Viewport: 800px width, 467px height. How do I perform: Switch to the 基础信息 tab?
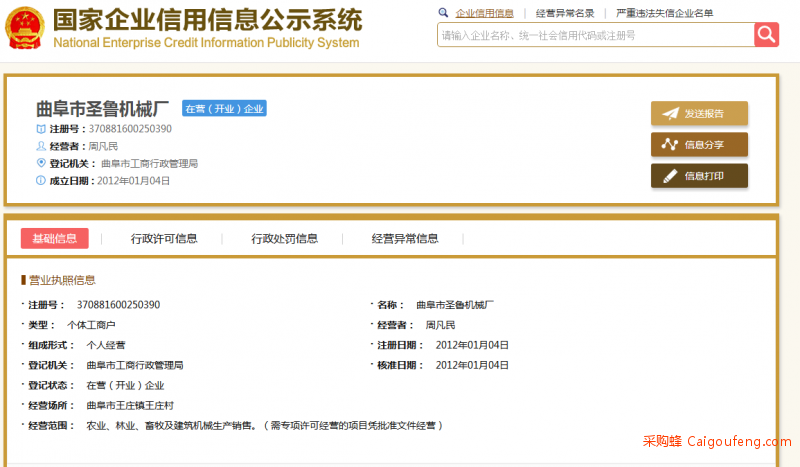(x=55, y=238)
